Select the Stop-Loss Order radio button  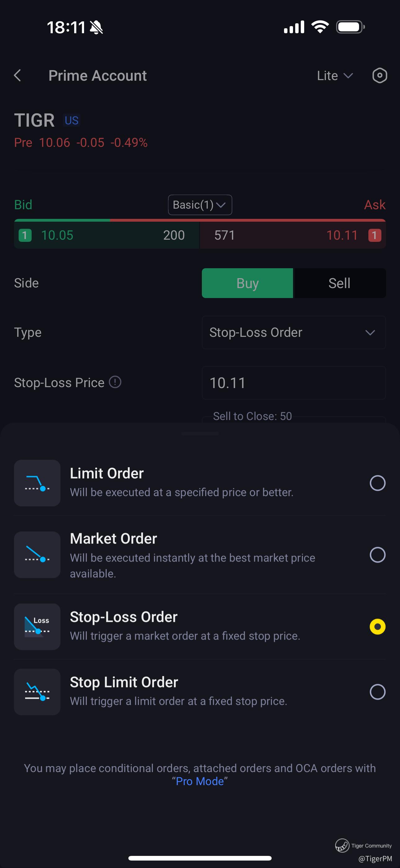pyautogui.click(x=377, y=626)
